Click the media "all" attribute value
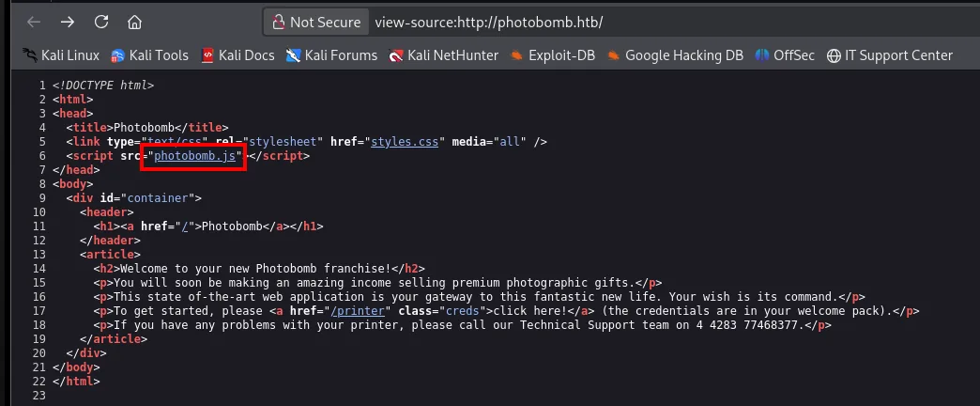Viewport: 980px width, 406px height. [510, 142]
